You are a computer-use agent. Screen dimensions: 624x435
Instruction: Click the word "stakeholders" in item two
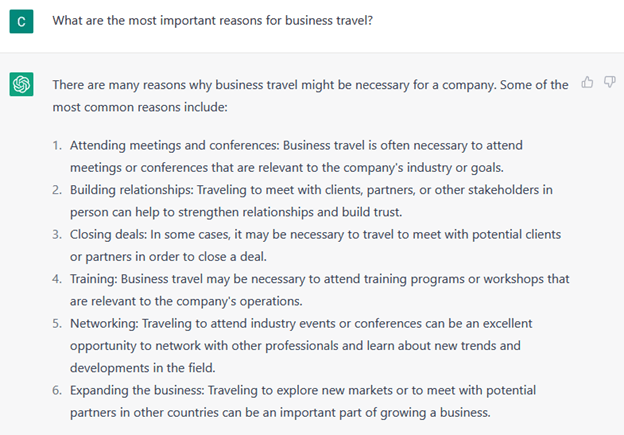514,189
